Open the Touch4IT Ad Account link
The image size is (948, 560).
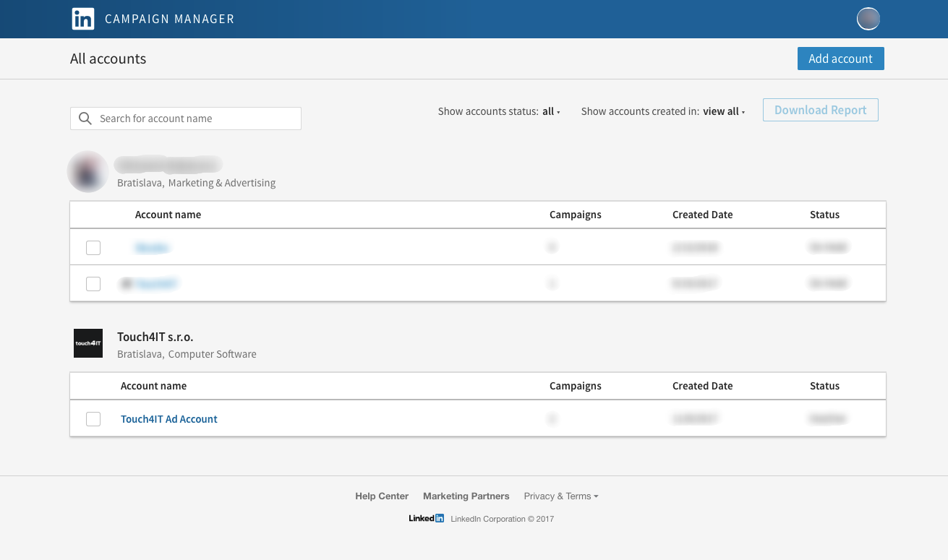point(168,418)
